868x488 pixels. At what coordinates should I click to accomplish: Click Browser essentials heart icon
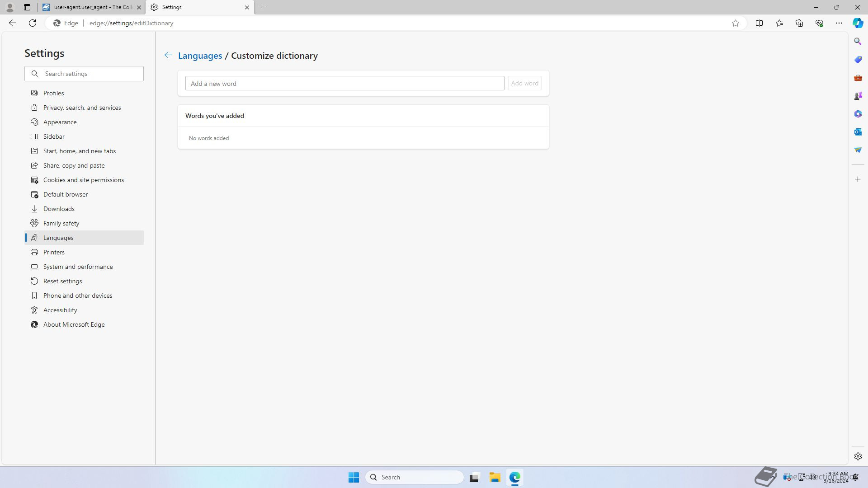click(x=819, y=23)
